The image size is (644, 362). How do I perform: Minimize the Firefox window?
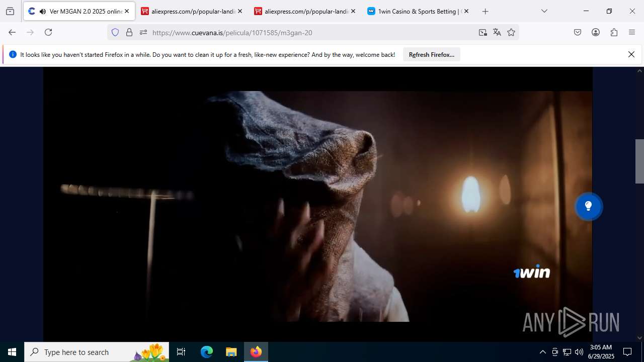click(x=586, y=11)
